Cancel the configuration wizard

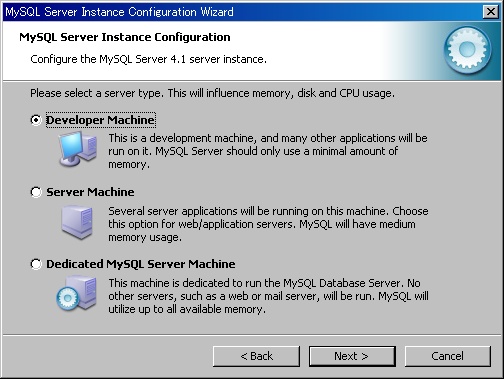[x=448, y=356]
